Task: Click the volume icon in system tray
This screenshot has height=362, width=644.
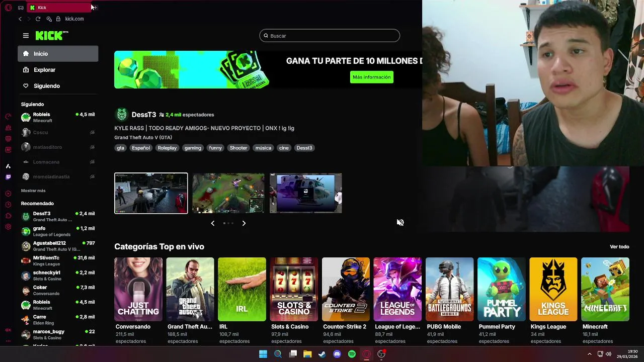Action: (x=608, y=354)
